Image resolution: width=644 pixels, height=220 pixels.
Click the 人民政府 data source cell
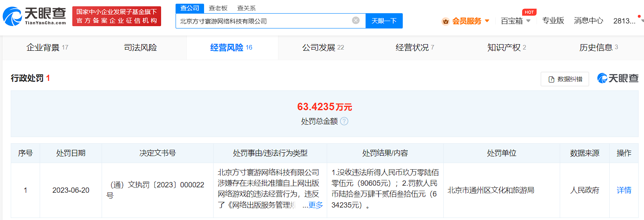pyautogui.click(x=585, y=190)
